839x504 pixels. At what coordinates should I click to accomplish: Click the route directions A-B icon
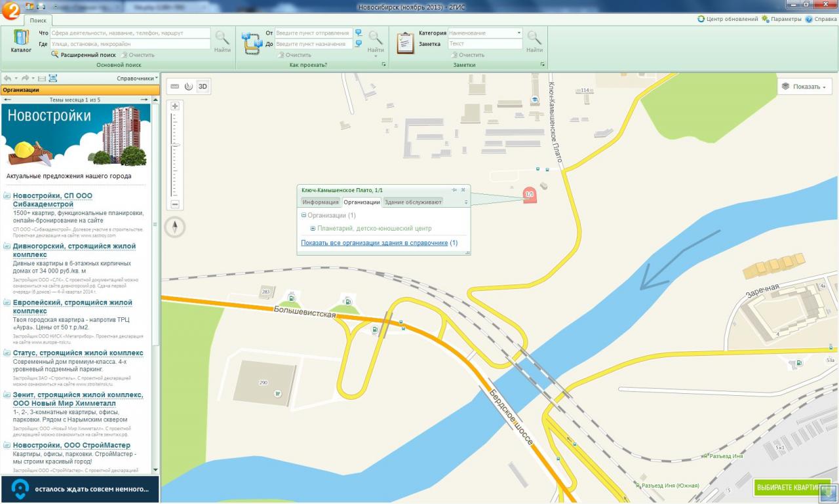(x=251, y=42)
